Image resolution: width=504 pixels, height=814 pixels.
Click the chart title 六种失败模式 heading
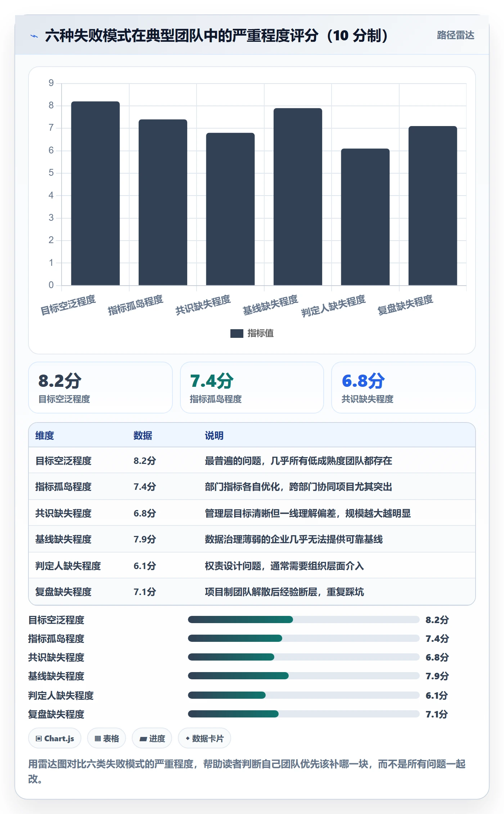216,35
